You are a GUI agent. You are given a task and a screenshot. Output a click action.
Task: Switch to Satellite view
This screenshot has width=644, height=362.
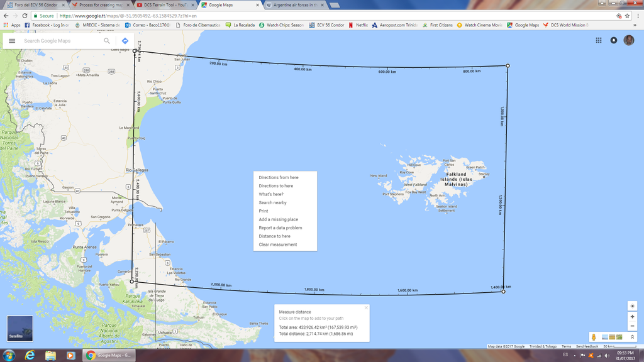click(19, 327)
